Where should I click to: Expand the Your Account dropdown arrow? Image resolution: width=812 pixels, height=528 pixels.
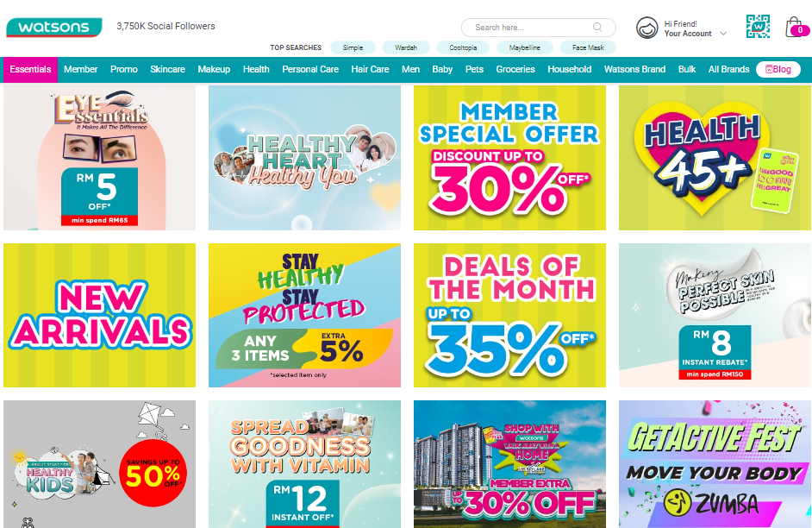point(723,34)
